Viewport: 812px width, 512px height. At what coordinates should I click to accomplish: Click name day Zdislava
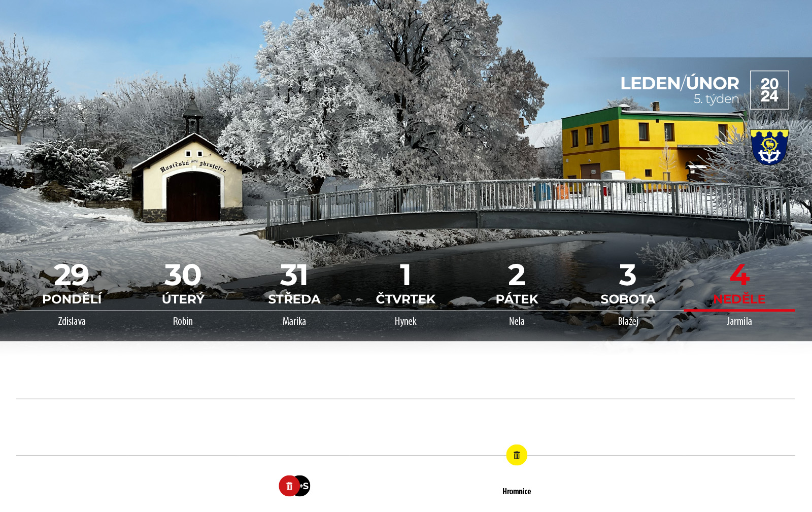click(72, 321)
